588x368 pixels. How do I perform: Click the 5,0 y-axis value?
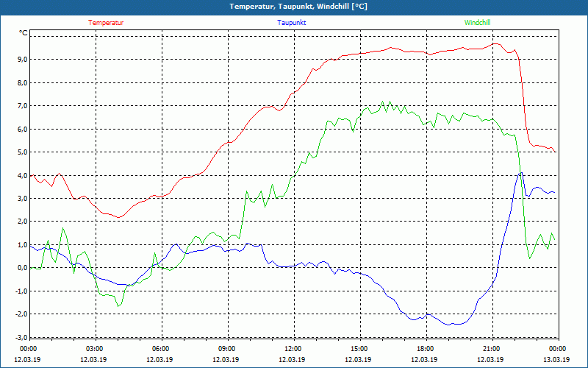tap(22, 152)
